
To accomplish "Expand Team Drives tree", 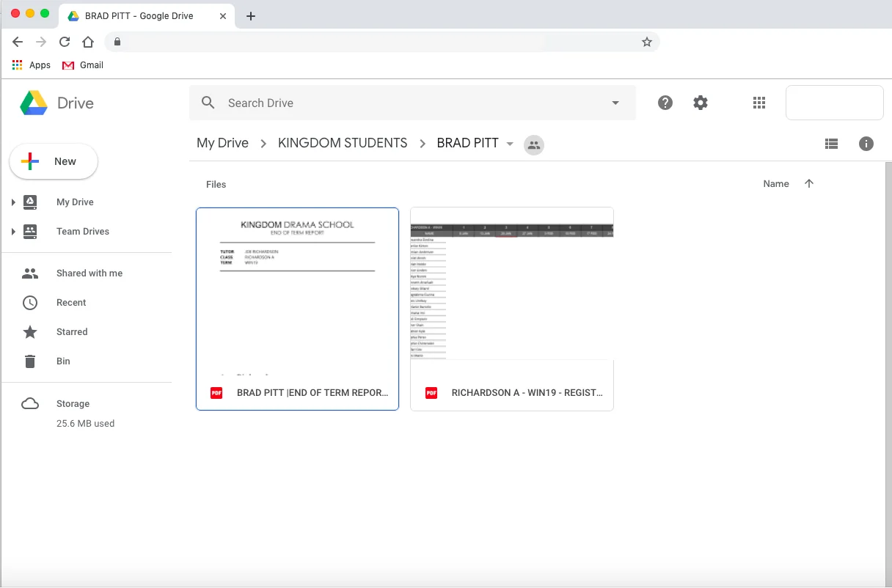I will (13, 232).
